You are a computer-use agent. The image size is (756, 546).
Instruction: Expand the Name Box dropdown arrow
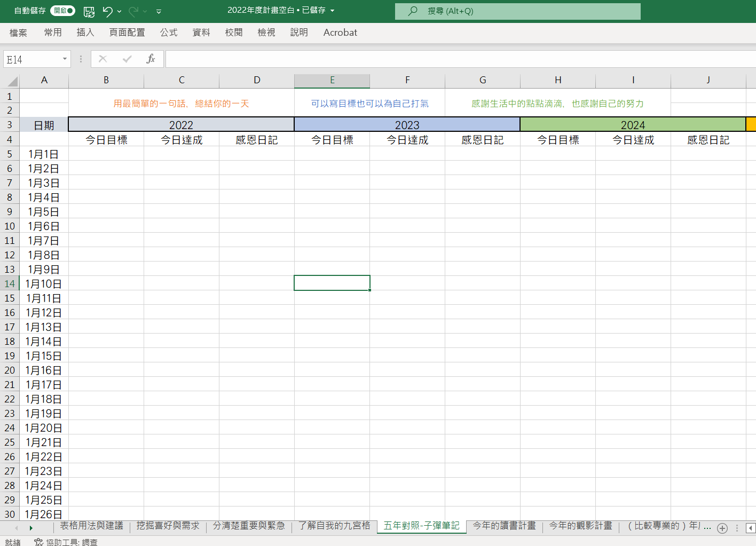click(x=65, y=59)
